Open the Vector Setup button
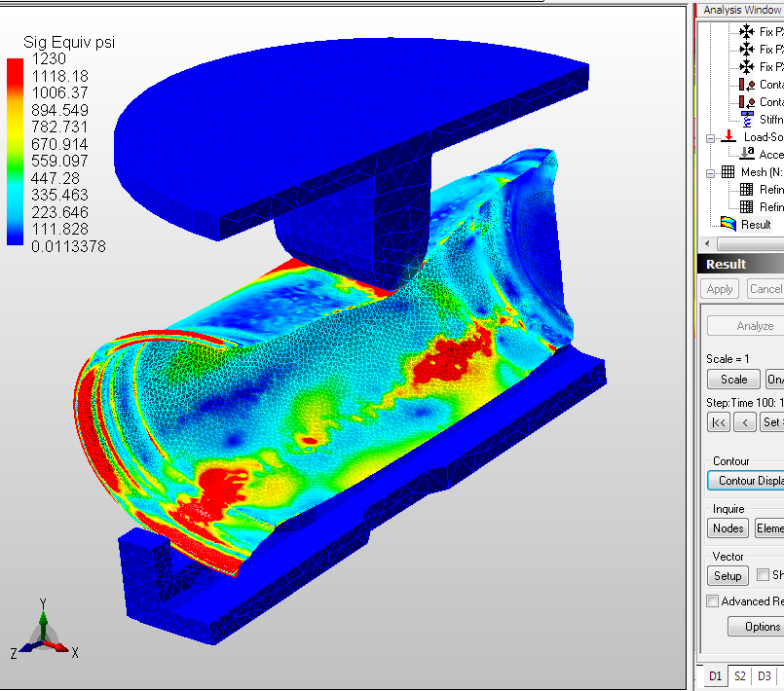Viewport: 784px width, 691px height. coord(728,576)
